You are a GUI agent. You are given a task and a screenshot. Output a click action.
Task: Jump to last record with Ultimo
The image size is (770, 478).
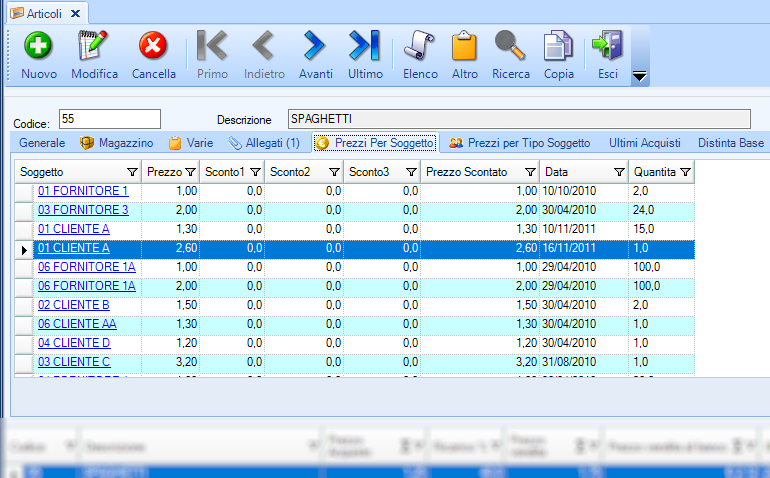[365, 46]
